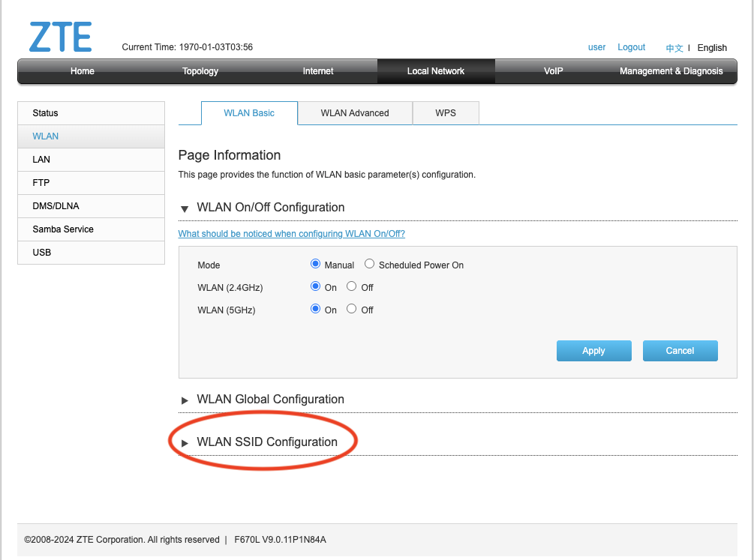Open the WLAN On/Off notice link
The height and width of the screenshot is (560, 754).
(x=291, y=233)
